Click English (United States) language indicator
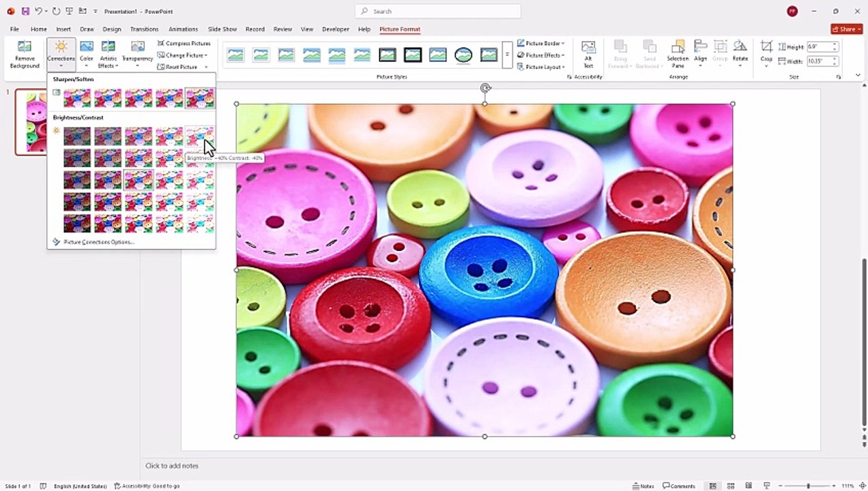The image size is (868, 491). 81,486
